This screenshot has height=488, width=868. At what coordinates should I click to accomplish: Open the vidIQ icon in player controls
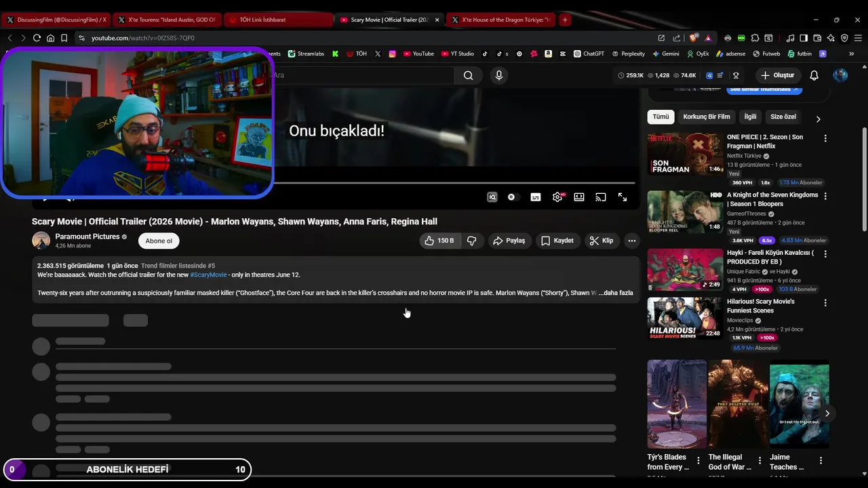point(492,197)
